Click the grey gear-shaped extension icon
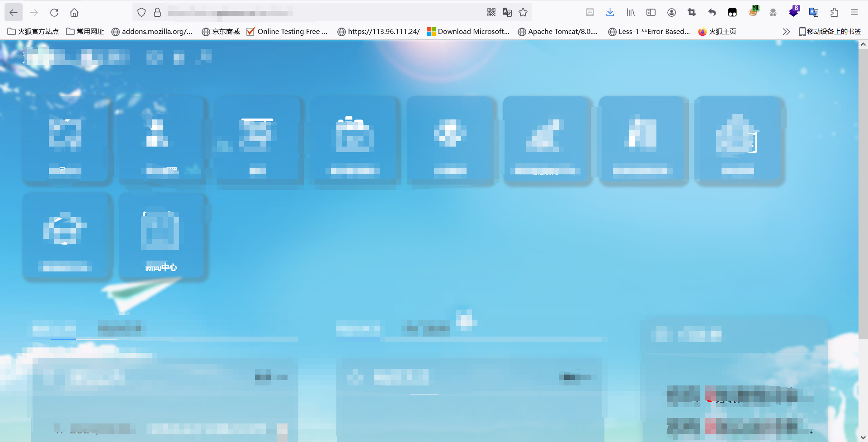The height and width of the screenshot is (442, 868). (773, 13)
